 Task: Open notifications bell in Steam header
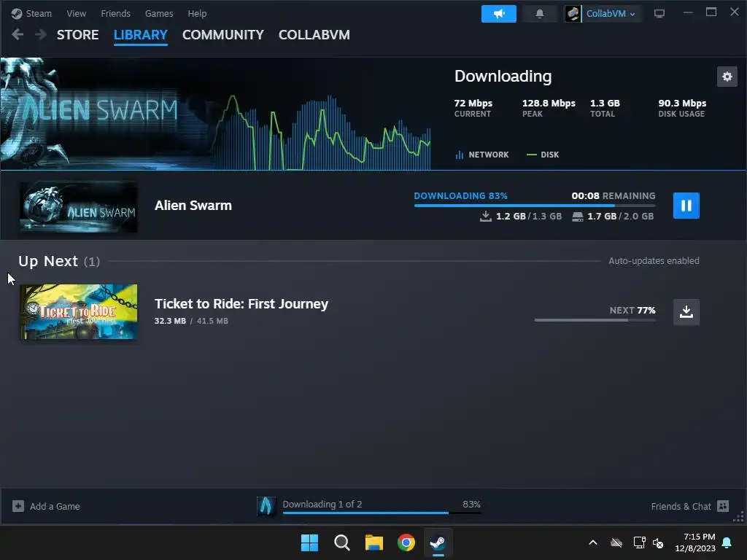(539, 14)
